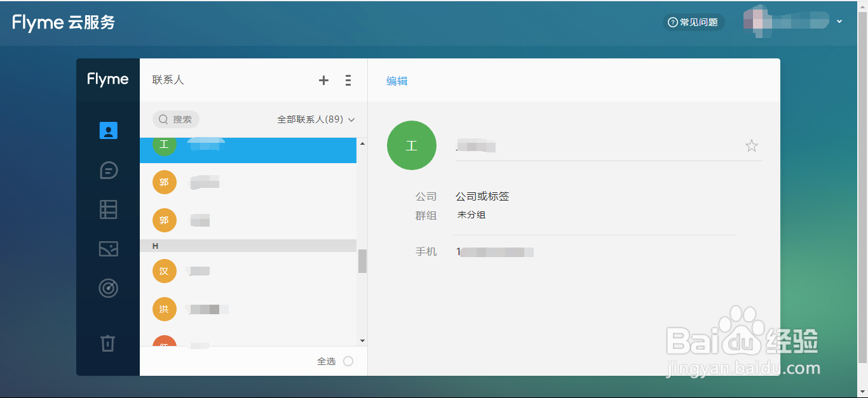Click the 编辑 link to edit contact
Viewport: 868px width, 398px height.
click(397, 81)
